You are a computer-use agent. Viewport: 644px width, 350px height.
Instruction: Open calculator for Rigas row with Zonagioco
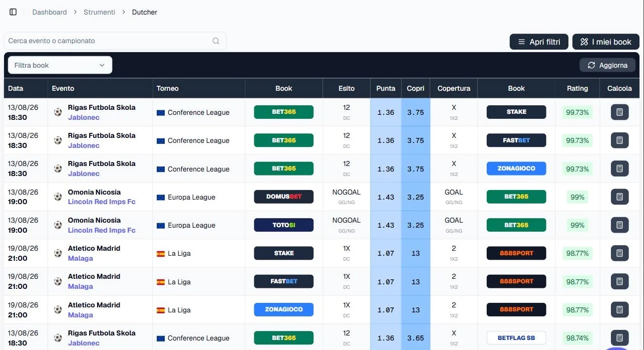(619, 168)
